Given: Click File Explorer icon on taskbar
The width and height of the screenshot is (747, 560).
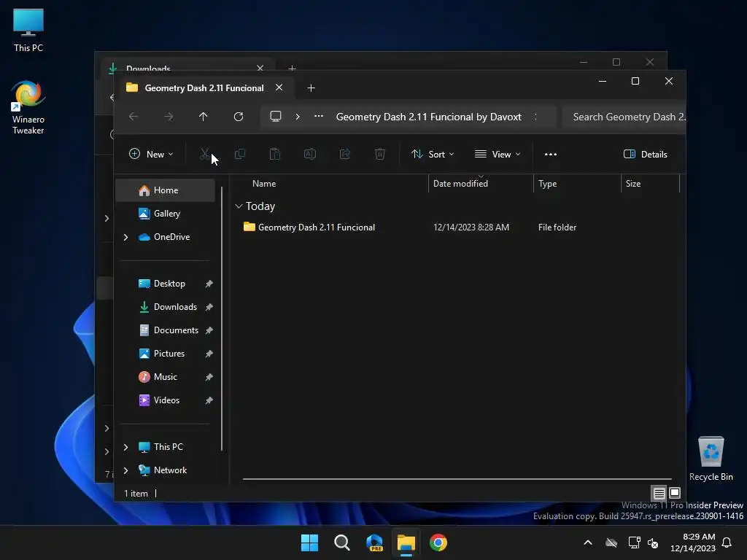Looking at the screenshot, I should (406, 542).
